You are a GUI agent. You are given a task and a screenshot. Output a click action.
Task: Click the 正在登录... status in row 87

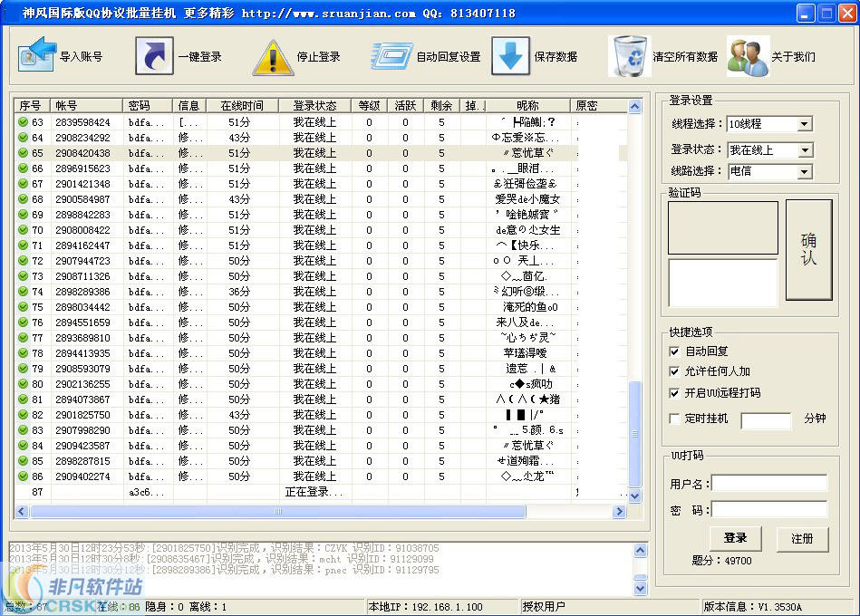(314, 492)
